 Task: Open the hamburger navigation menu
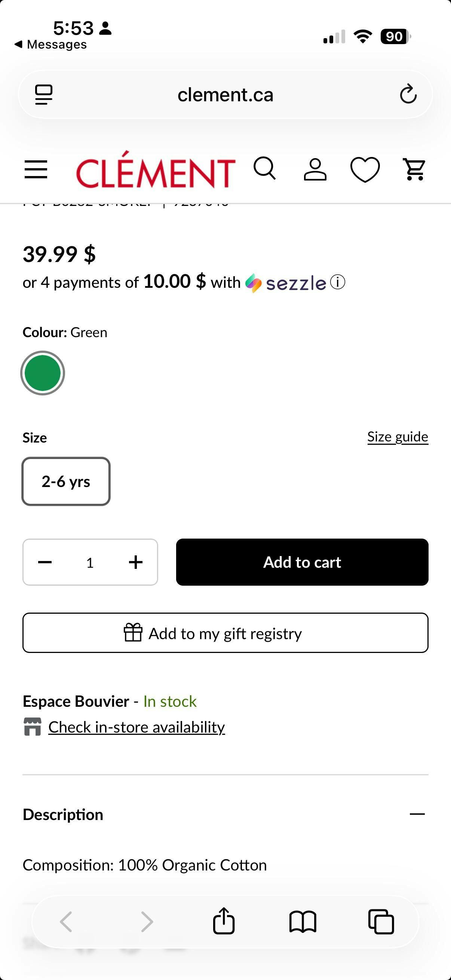click(x=36, y=169)
